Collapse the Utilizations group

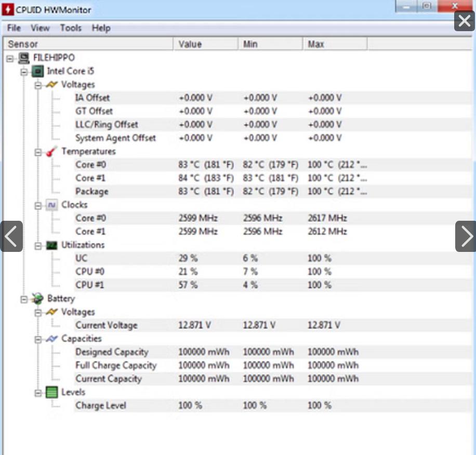click(x=38, y=246)
